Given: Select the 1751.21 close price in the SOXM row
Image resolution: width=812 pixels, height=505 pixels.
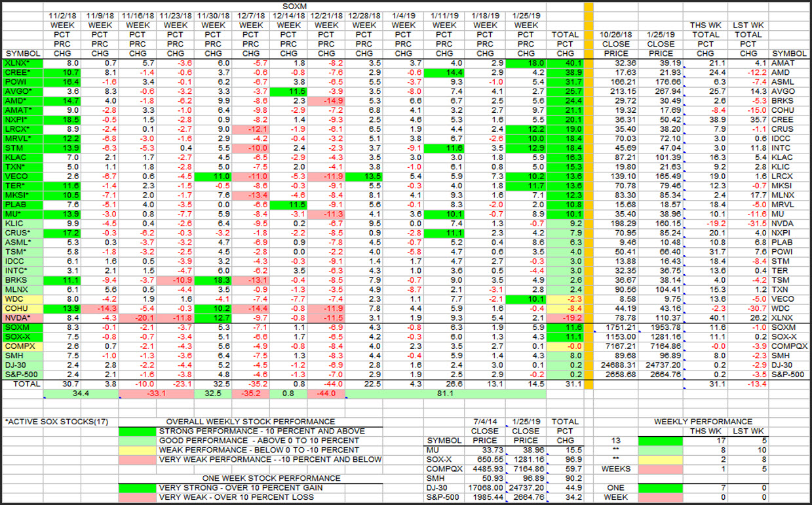Looking at the screenshot, I should (615, 327).
